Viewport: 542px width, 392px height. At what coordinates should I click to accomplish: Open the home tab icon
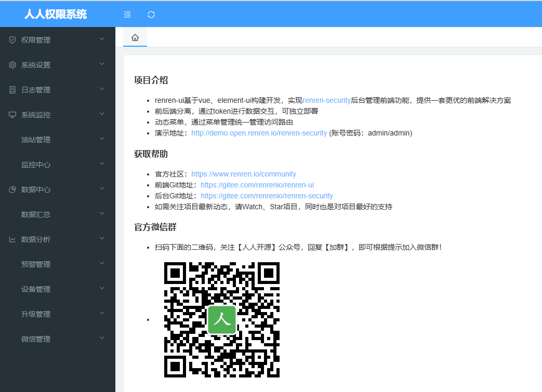coord(135,37)
